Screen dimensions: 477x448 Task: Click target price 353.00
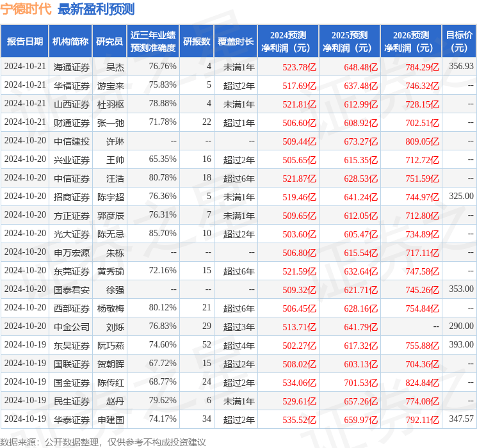coord(461,289)
